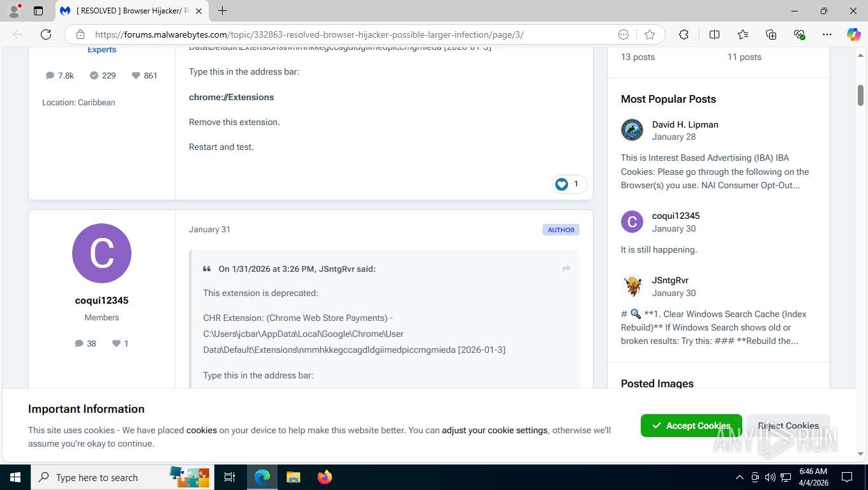
Task: Open Browser essentials heart icon
Action: (799, 34)
